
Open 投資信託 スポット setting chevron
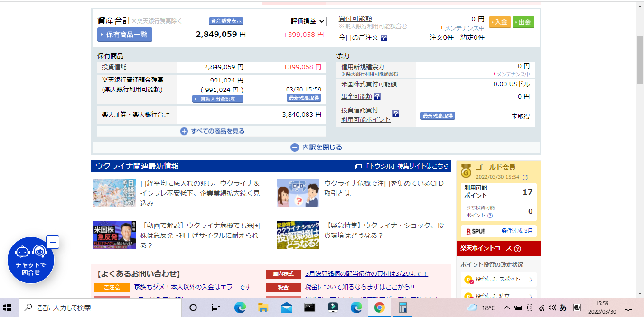point(531,280)
